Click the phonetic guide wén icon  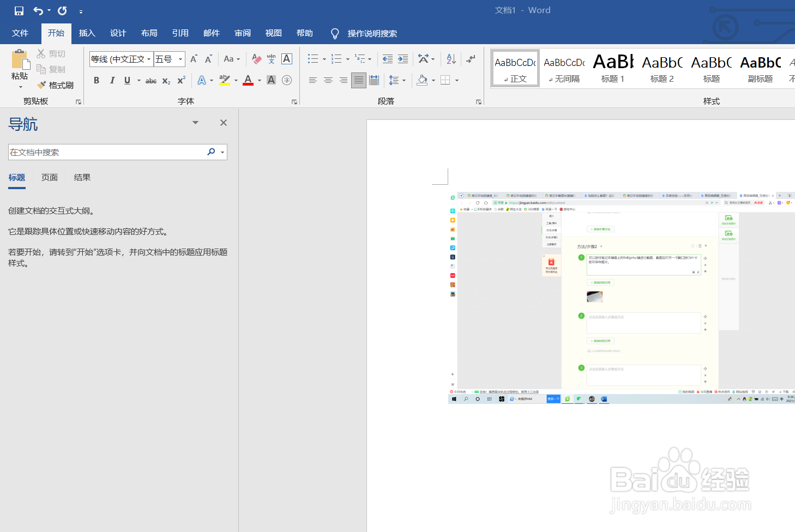(271, 59)
